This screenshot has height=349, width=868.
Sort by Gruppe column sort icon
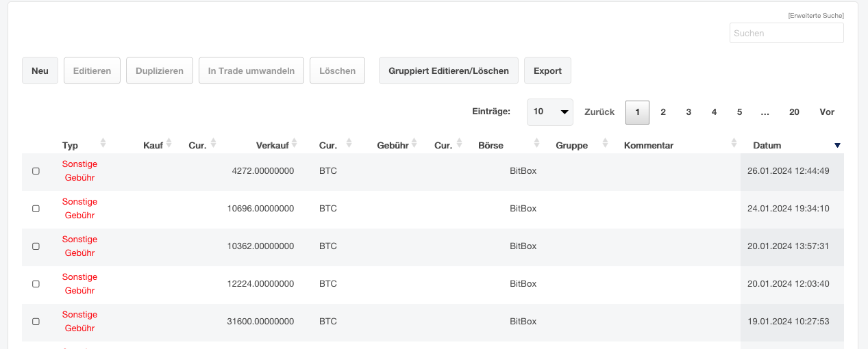(x=605, y=144)
